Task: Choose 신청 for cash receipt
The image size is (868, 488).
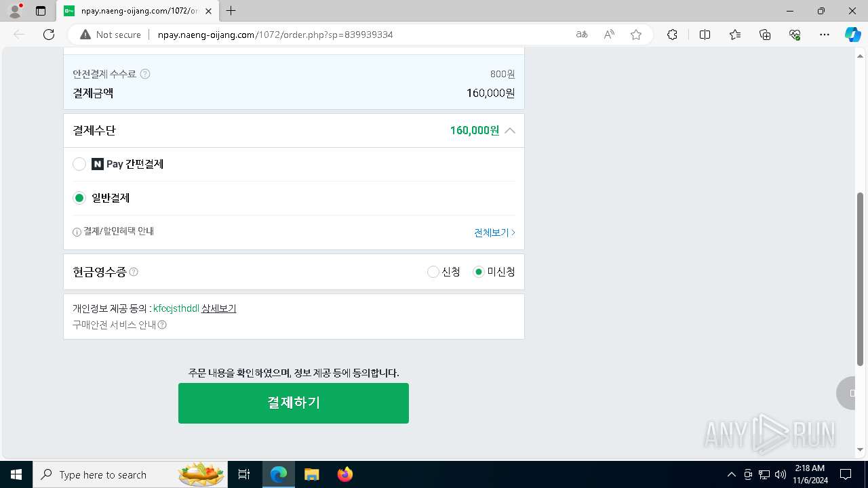Action: click(433, 272)
